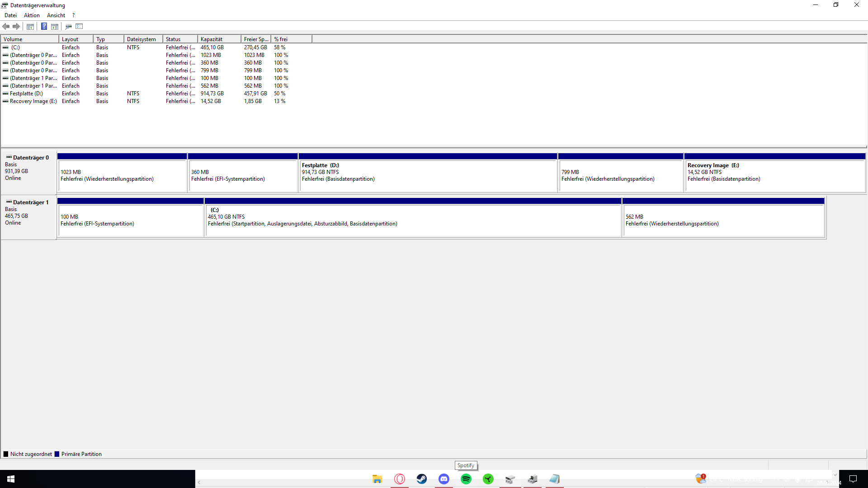868x488 pixels.
Task: Open the Ansicht menu
Action: pos(56,15)
